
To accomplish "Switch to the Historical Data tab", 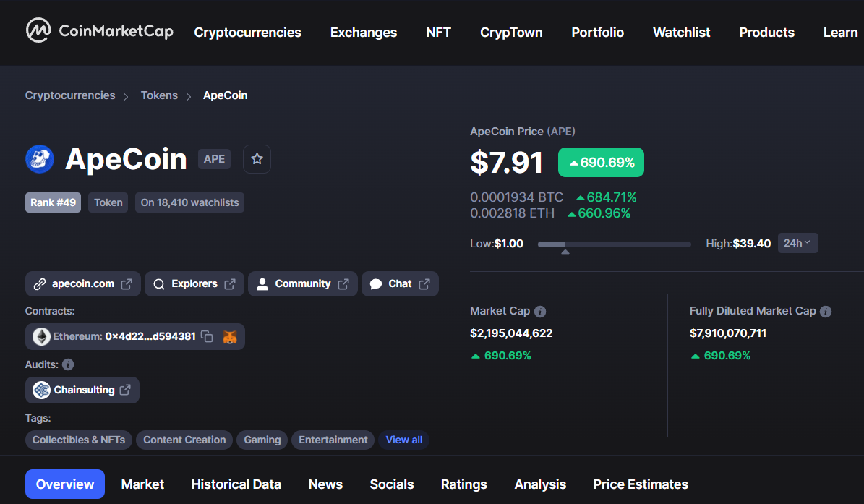I will (x=236, y=484).
